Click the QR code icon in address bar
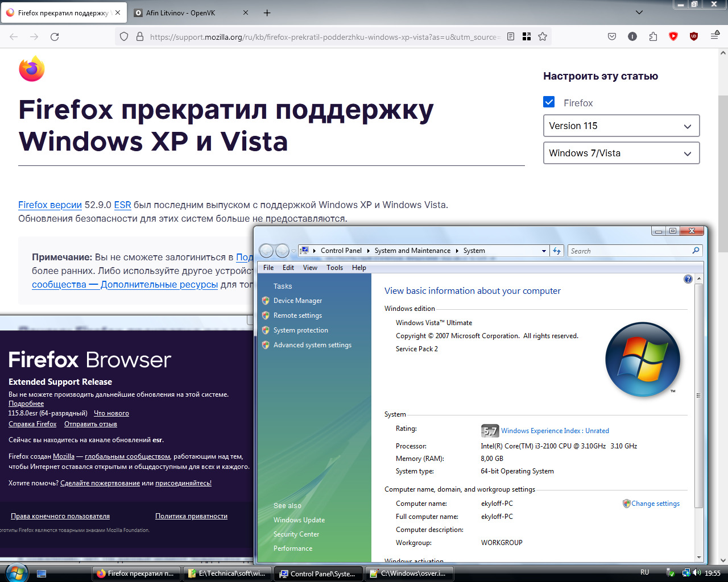The width and height of the screenshot is (728, 582). [527, 36]
